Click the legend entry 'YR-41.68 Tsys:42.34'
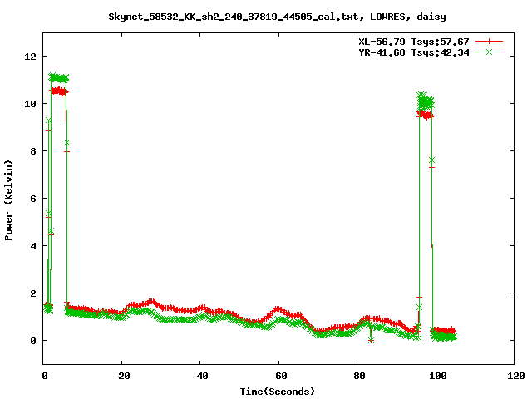Image resolution: width=532 pixels, height=399 pixels. (x=414, y=52)
